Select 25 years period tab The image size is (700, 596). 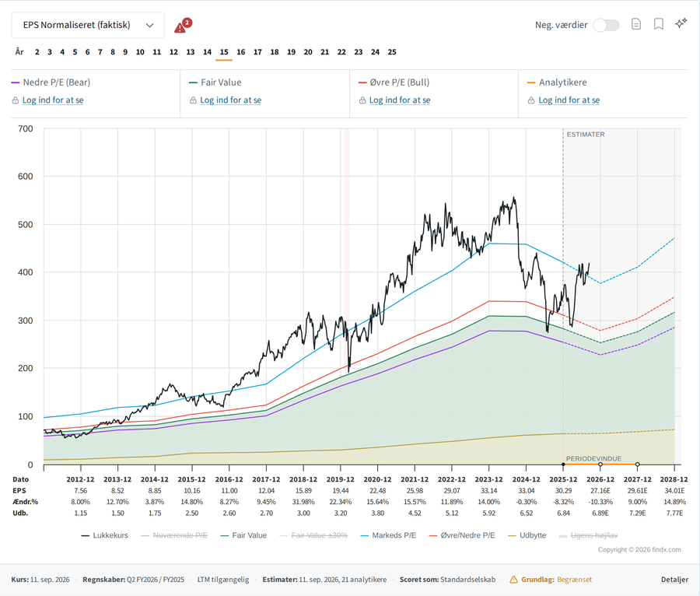tap(392, 52)
